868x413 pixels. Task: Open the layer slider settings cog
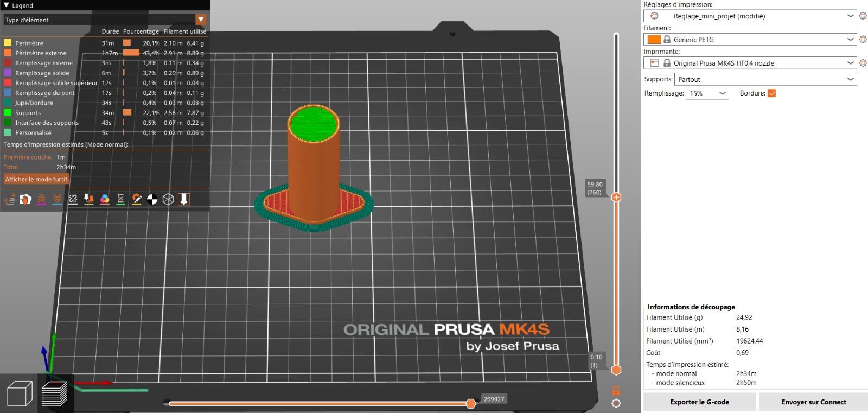(x=616, y=403)
